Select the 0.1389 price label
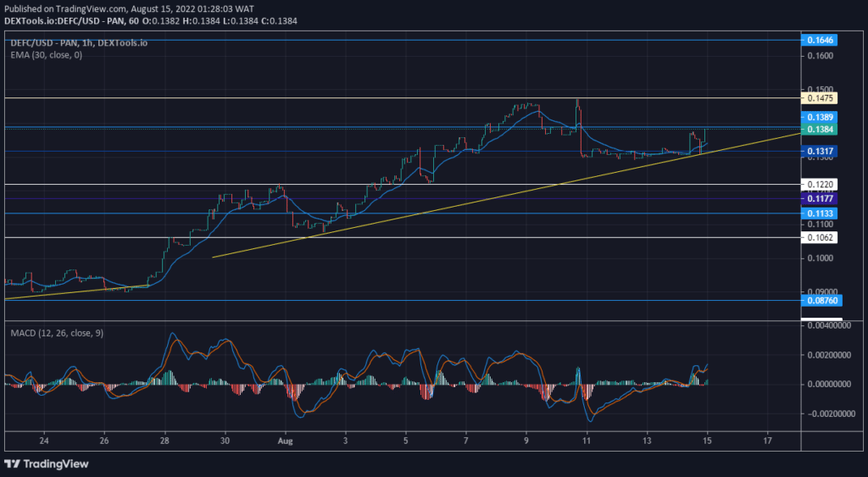868x477 pixels. pyautogui.click(x=820, y=117)
